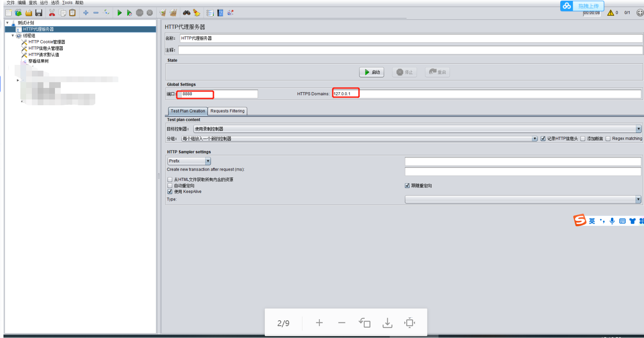Click the Sogou input method S logo
Viewport: 644px width, 338px height.
pyautogui.click(x=579, y=220)
